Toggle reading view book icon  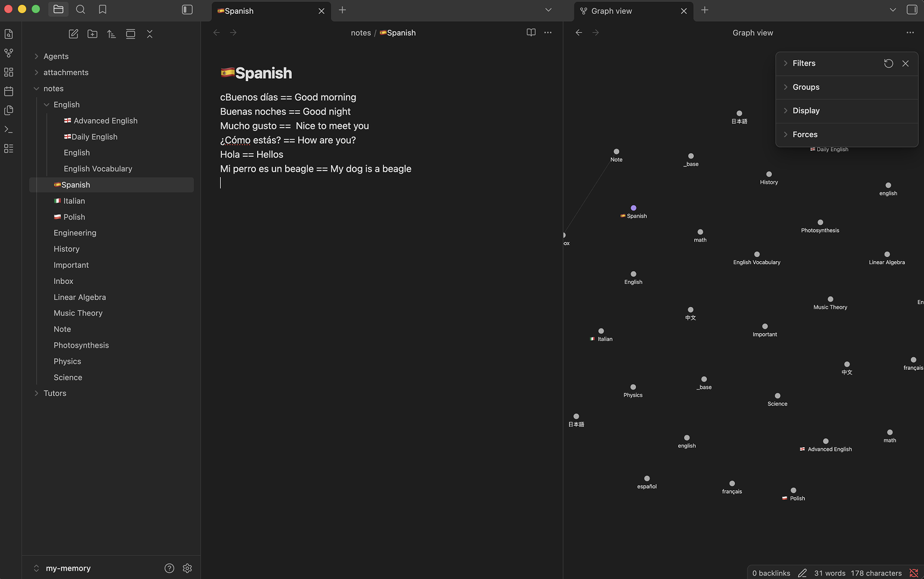coord(531,33)
